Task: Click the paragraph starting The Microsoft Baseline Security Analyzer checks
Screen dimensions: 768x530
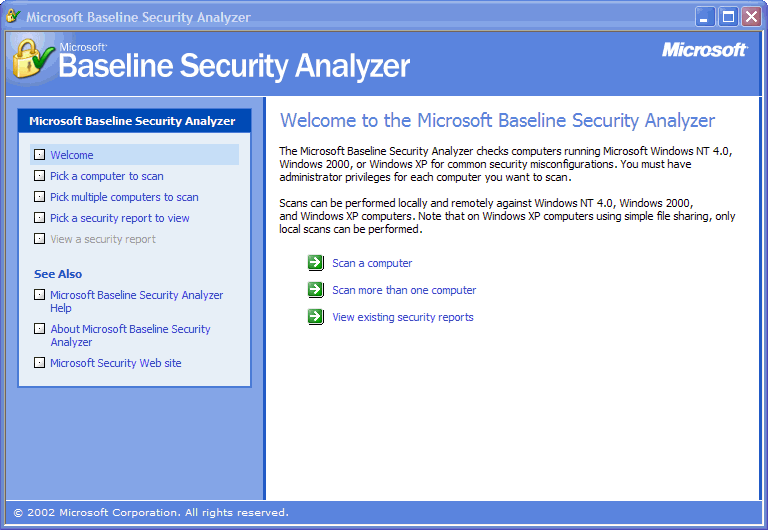Action: [x=505, y=164]
